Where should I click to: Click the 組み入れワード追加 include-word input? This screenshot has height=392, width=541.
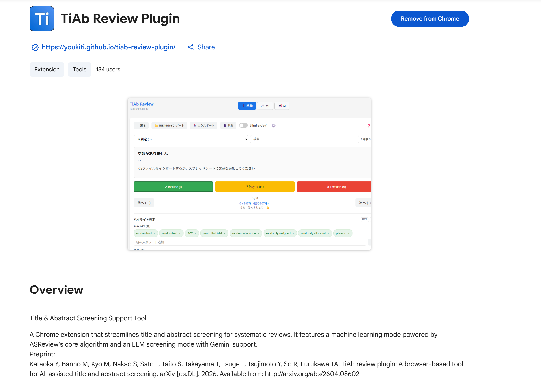click(x=250, y=242)
